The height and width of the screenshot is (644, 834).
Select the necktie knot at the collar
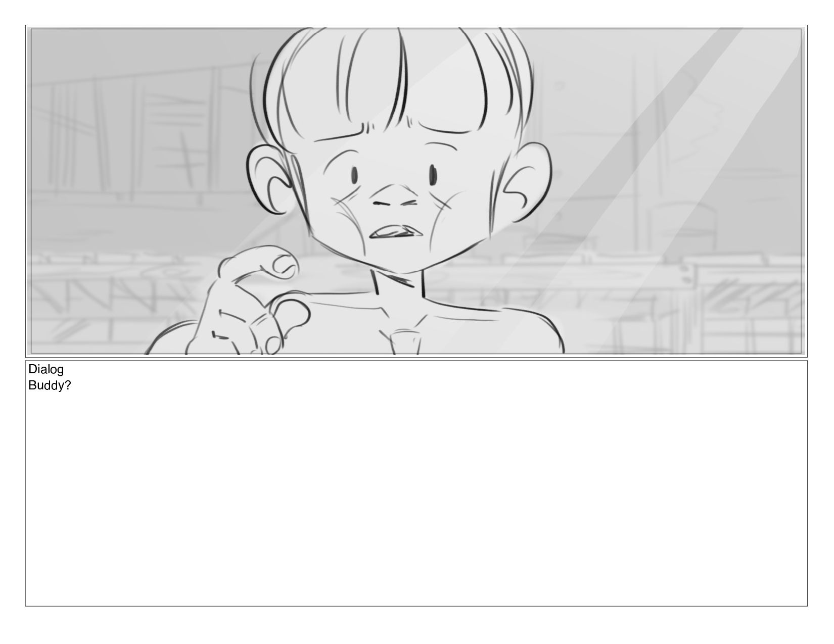click(405, 341)
